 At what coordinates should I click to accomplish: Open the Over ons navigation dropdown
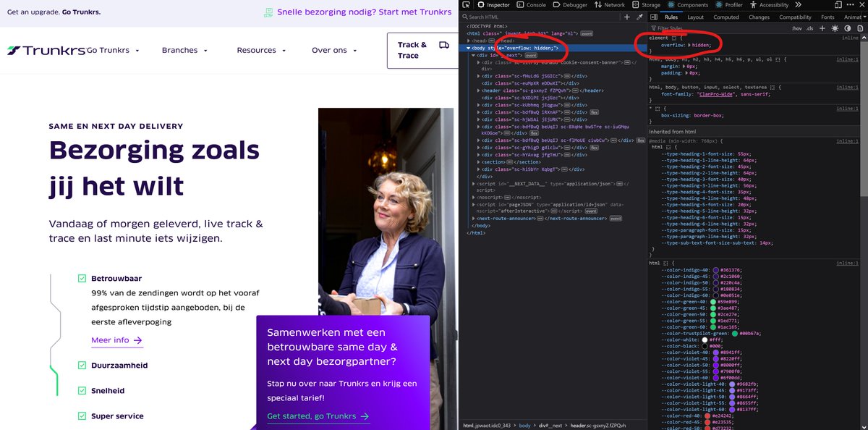[x=335, y=51]
